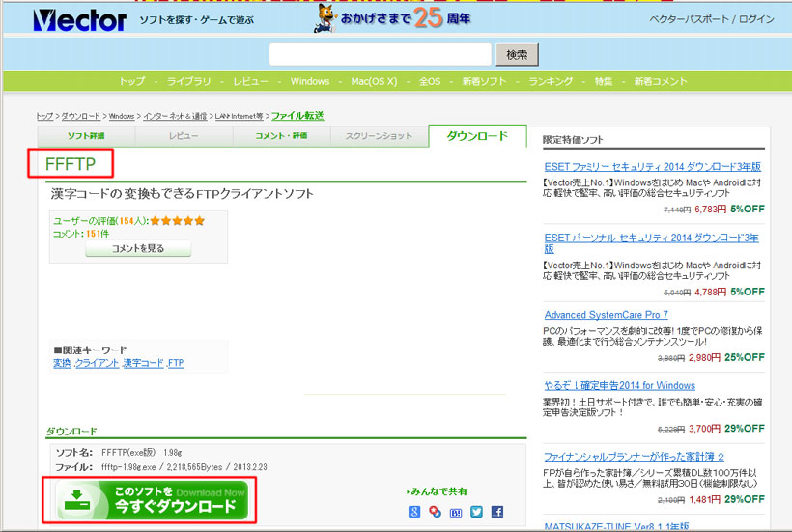This screenshot has height=532, width=792.
Task: Switch to the ソフト詳細 tab
Action: click(x=86, y=136)
